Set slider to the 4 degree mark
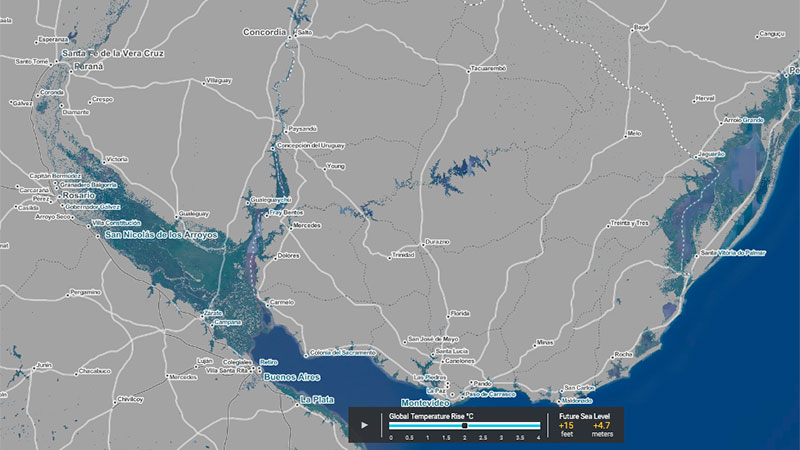 click(x=539, y=425)
